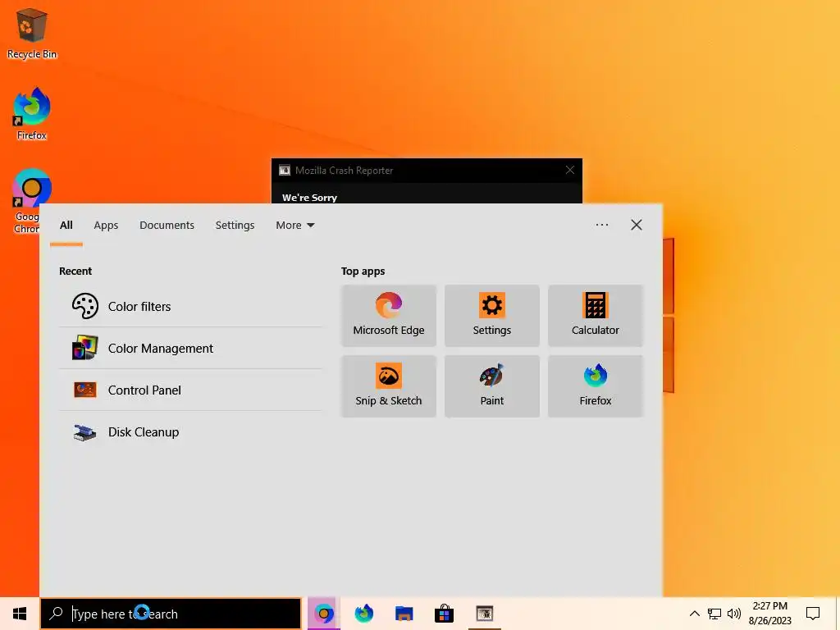The image size is (840, 630).
Task: Click the search magnifier icon in taskbar
Action: 57,614
